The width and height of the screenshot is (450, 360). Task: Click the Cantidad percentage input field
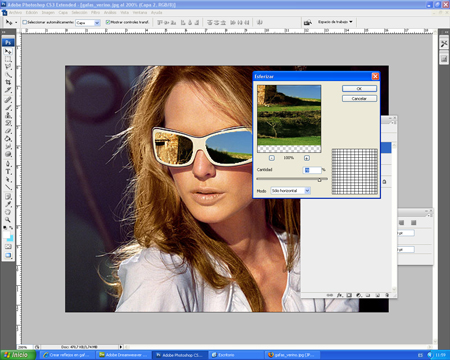[312, 170]
